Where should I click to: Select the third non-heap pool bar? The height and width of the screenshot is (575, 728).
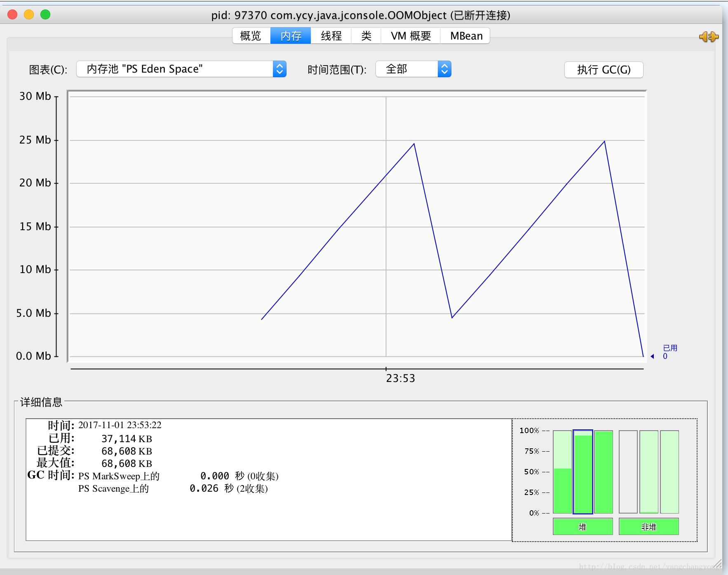669,472
